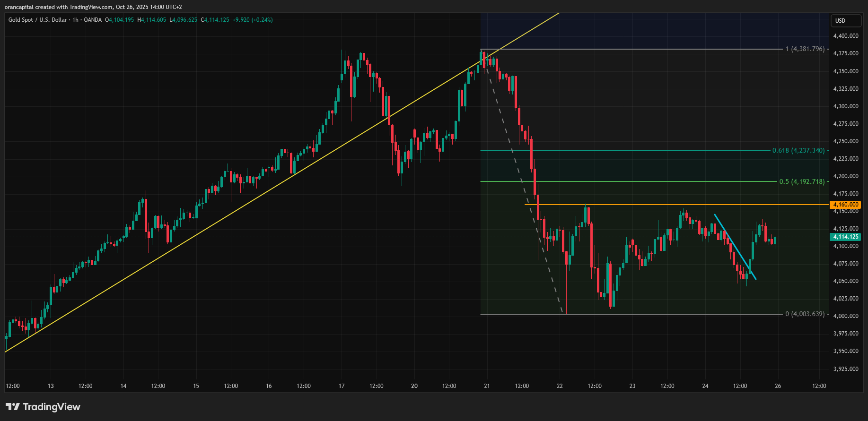Click the 4,200.000 price axis label
This screenshot has width=868, height=421.
point(846,176)
